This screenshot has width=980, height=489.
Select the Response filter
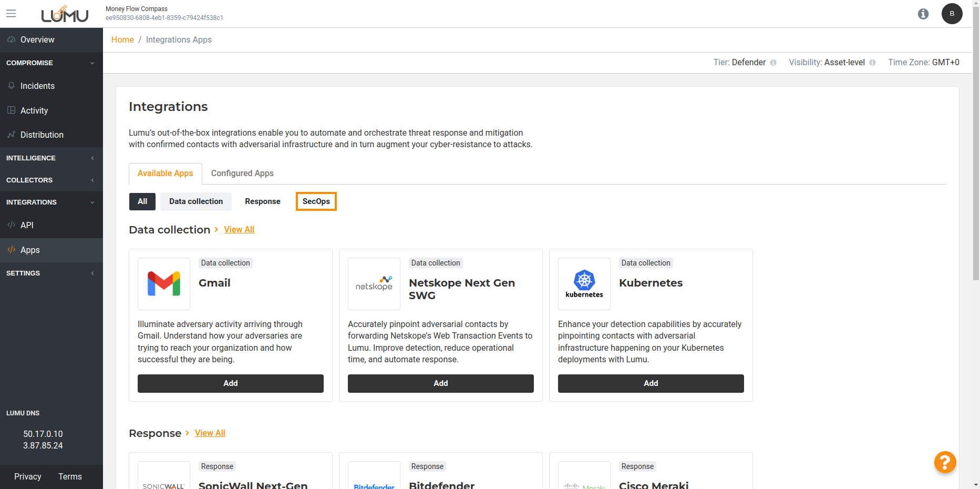click(262, 201)
